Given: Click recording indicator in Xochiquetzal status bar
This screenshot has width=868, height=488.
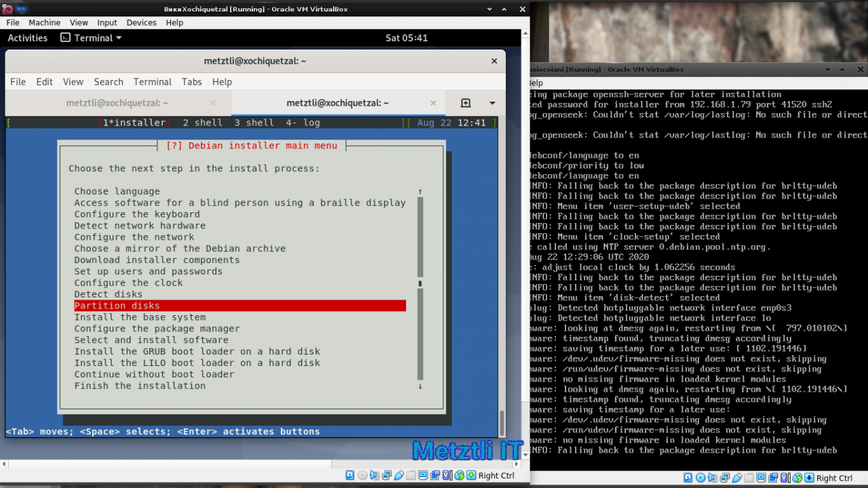Looking at the screenshot, I should [435, 475].
